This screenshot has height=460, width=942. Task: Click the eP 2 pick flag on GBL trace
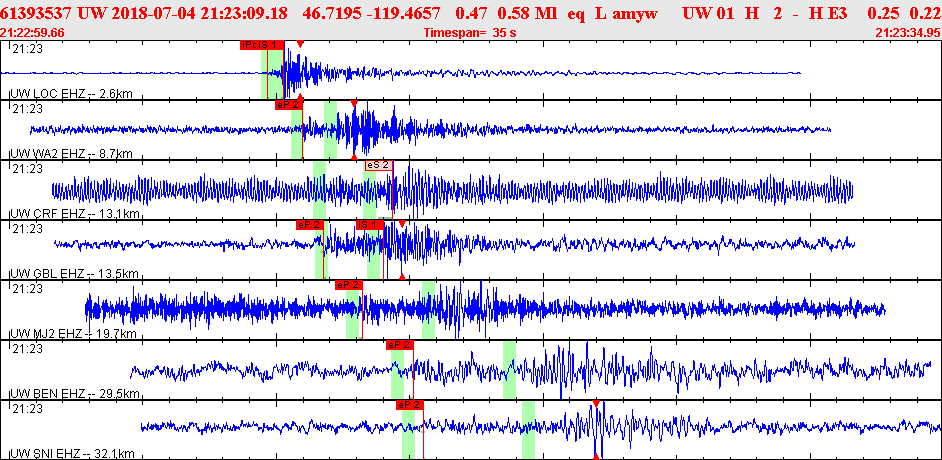309,225
